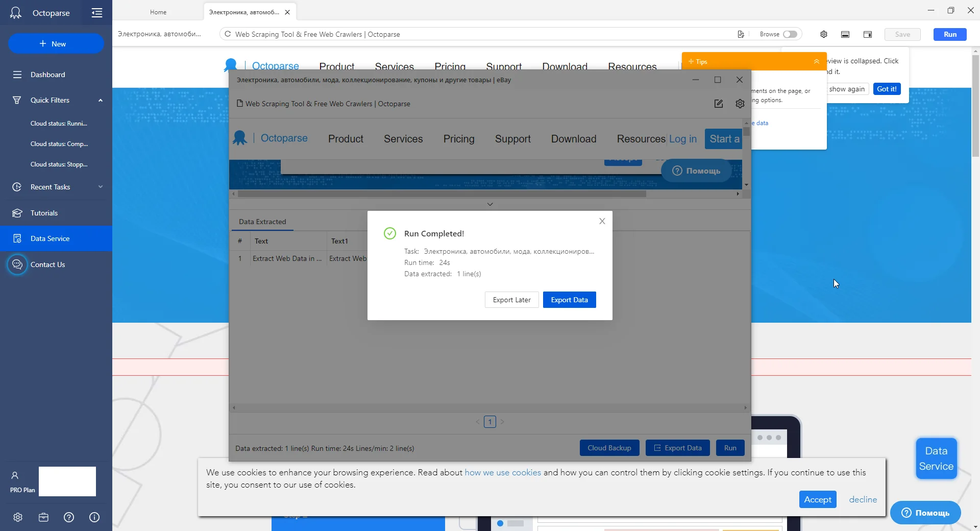This screenshot has width=980, height=531.
Task: Select the 'Extract Web Data in ...' cell in row 1
Action: click(x=287, y=258)
